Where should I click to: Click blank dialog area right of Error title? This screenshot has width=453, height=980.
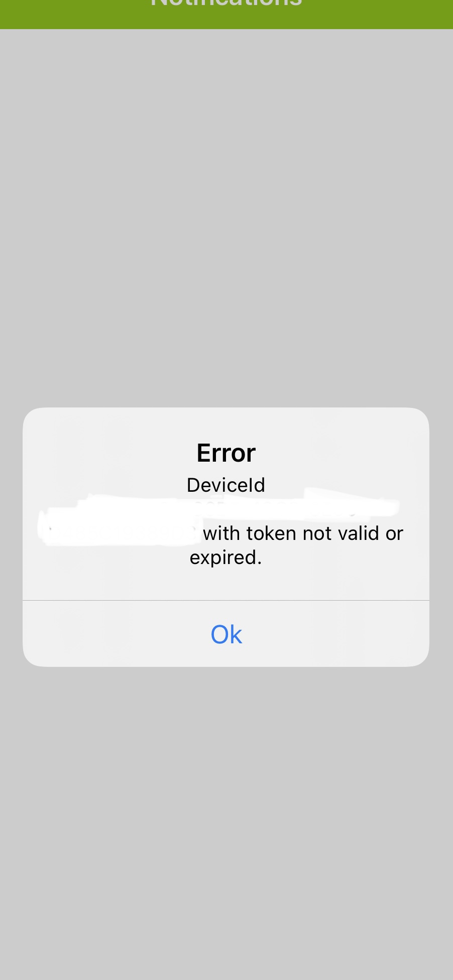pos(343,453)
